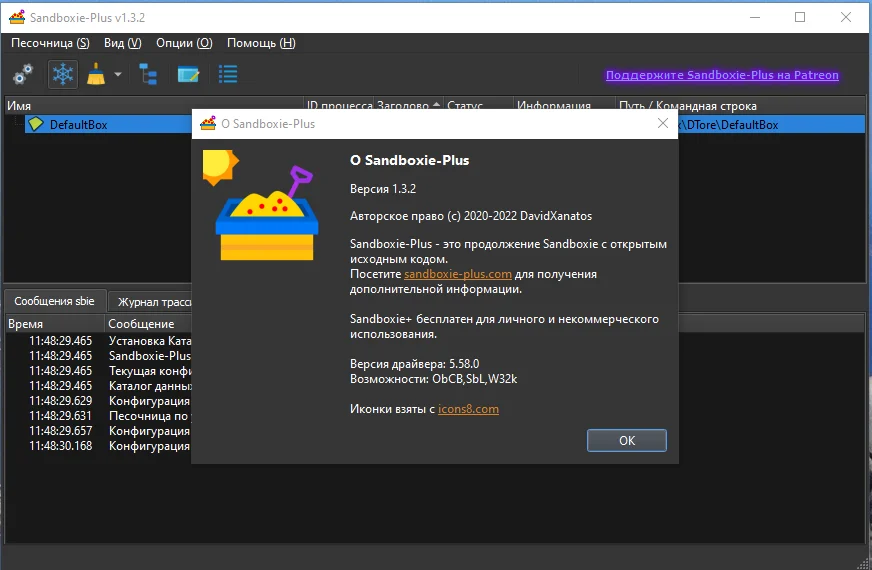This screenshot has height=570, width=872.
Task: Click the Время column header
Action: click(x=54, y=324)
